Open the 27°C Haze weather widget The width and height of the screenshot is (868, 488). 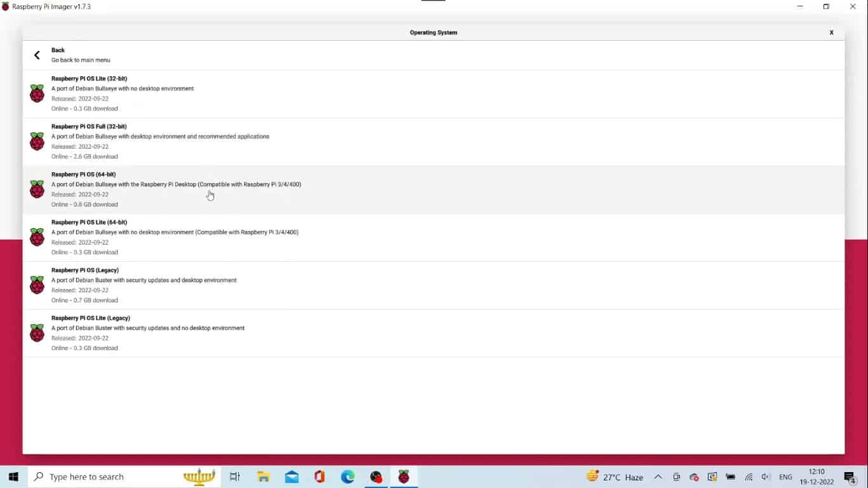point(614,477)
